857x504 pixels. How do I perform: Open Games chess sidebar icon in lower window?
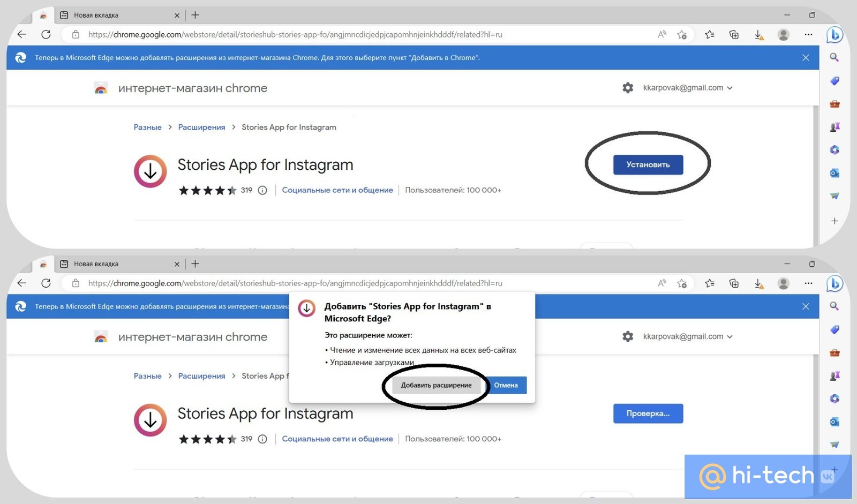835,375
